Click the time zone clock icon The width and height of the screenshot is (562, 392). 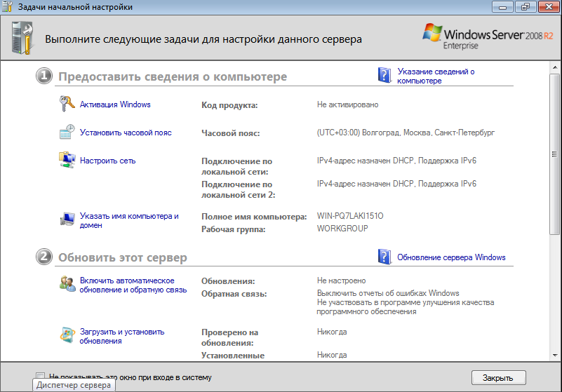67,132
